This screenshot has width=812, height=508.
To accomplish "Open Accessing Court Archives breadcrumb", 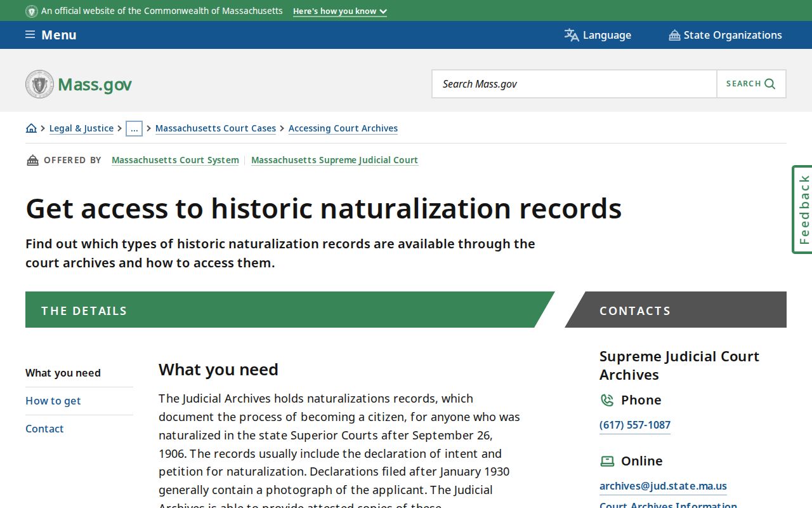I will (343, 128).
